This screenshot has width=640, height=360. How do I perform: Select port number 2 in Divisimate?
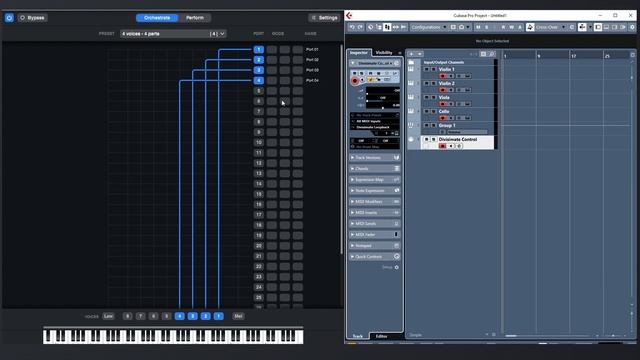tap(258, 60)
